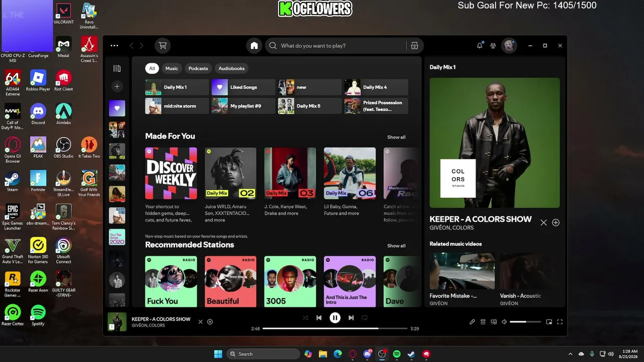644x362 pixels.
Task: Open the Connect to a device icon
Action: (494, 322)
